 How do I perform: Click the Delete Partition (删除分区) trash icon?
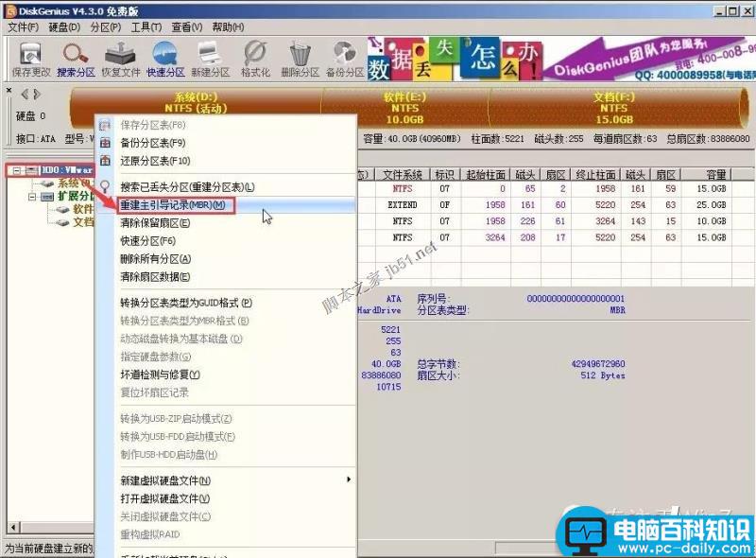300,60
